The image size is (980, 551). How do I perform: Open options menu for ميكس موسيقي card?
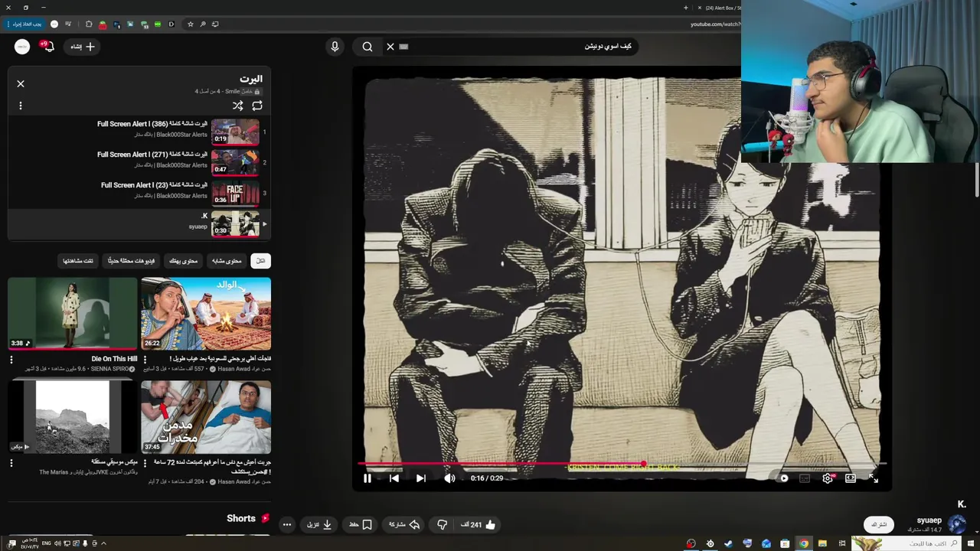pos(11,463)
